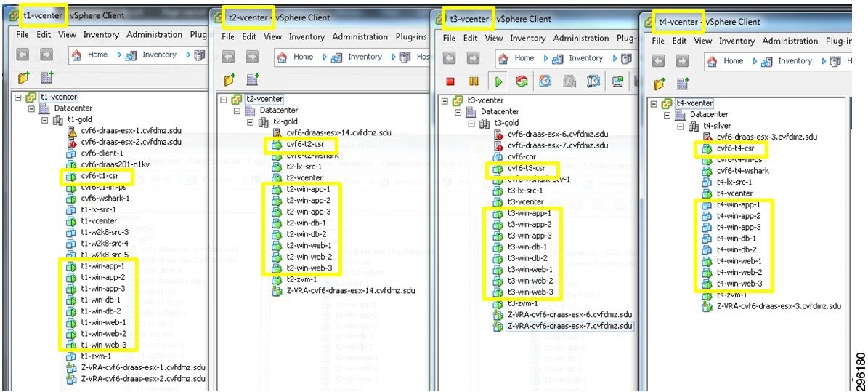Screen dimensions: 868x392
Task: Open Plug-ins menu in t2-vcenter window
Action: tap(411, 36)
